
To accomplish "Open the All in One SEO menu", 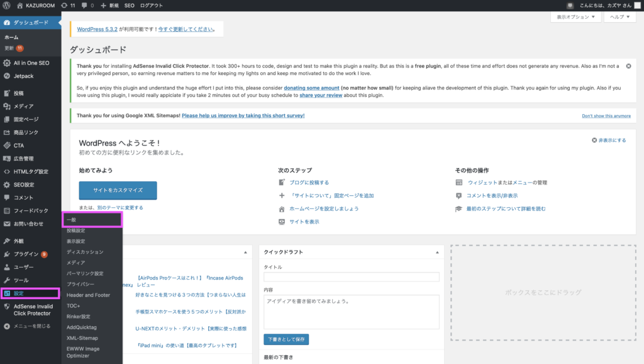I will (x=31, y=63).
